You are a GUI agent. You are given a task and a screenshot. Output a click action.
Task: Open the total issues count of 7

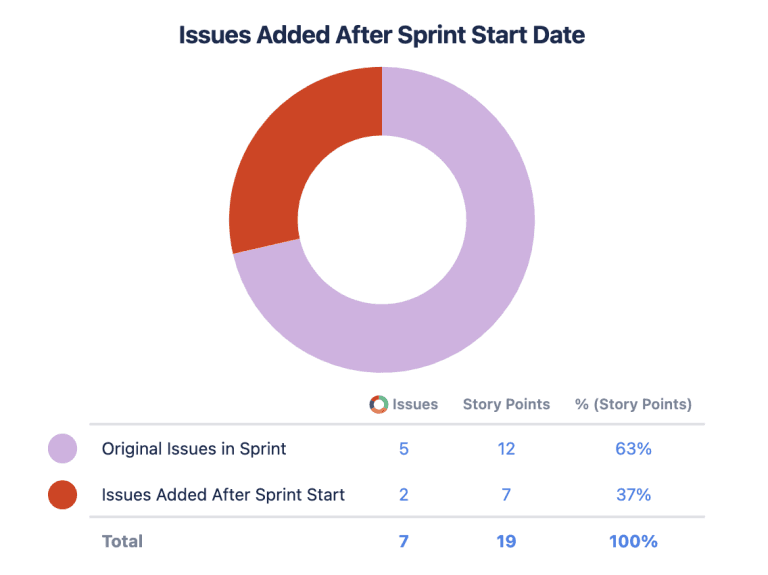tap(404, 541)
